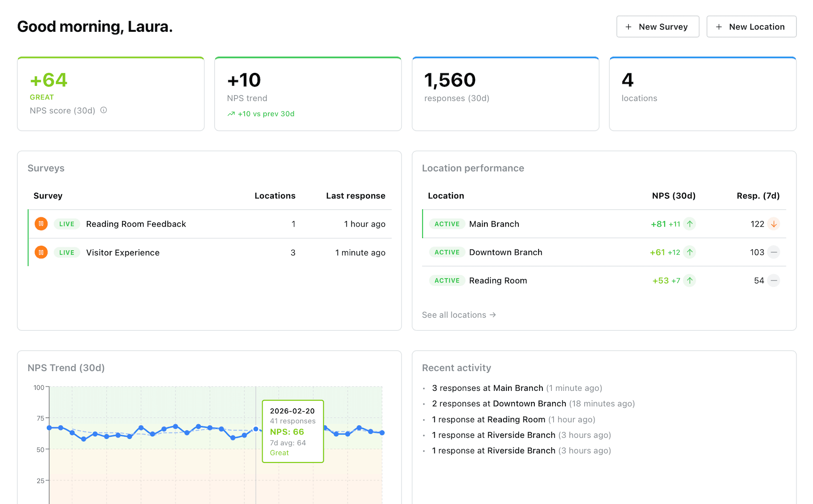The image size is (813, 504).
Task: Click the LIVE badge for Reading Room Feedback
Action: [67, 224]
